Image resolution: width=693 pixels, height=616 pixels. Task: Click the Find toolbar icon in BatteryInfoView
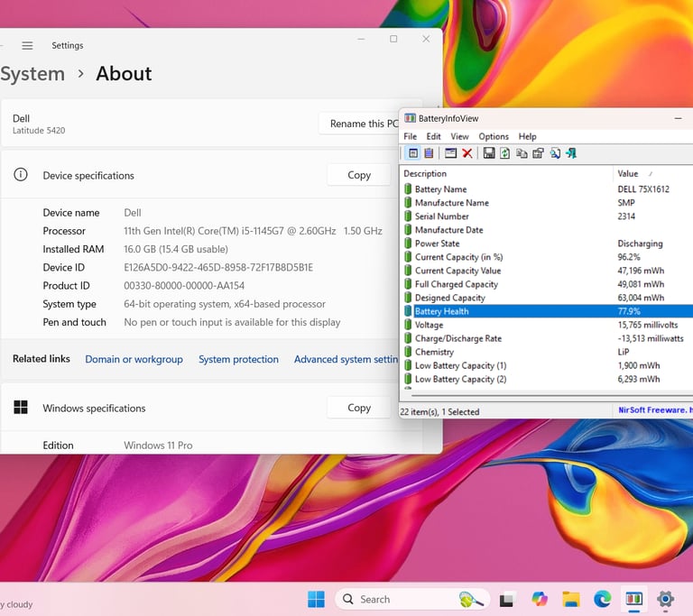pyautogui.click(x=555, y=153)
